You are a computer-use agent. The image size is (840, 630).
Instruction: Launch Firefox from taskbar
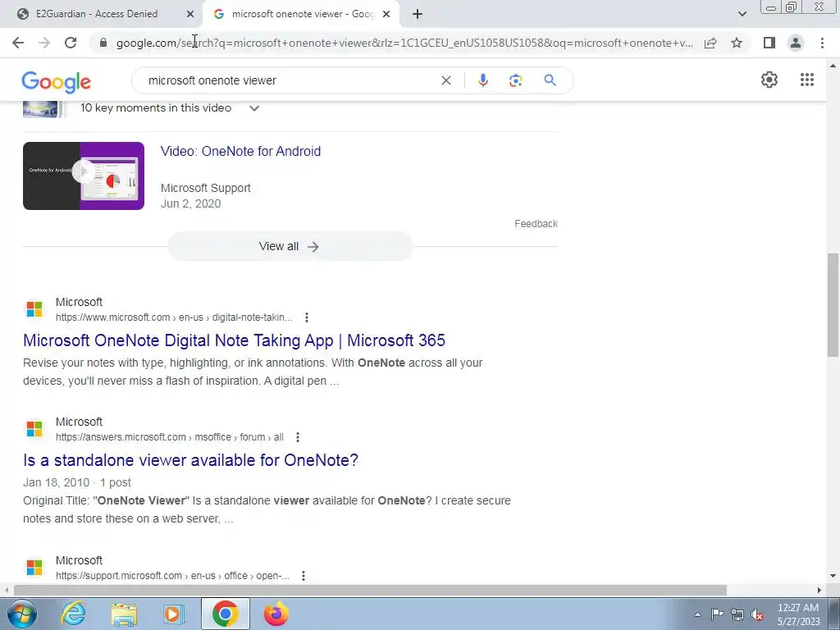pos(276,614)
